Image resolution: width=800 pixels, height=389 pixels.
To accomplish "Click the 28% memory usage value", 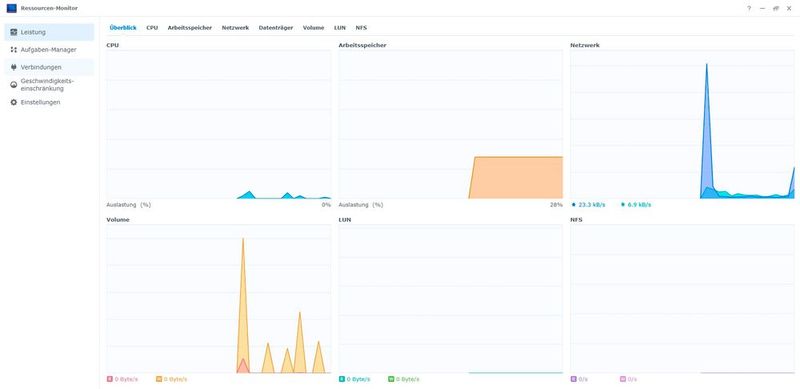I will pos(557,205).
